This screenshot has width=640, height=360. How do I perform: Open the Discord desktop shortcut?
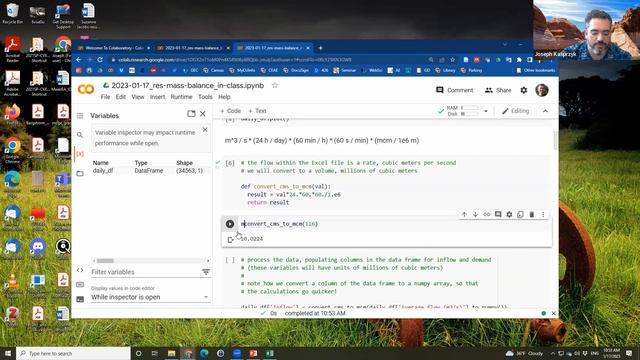[38, 249]
